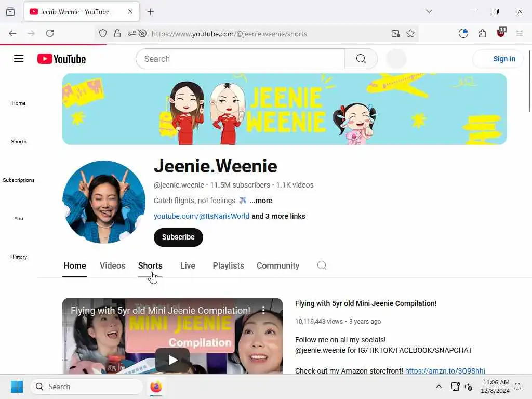Open uBlock Origin extension icon
Viewport: 532px width, 399px height.
pyautogui.click(x=501, y=33)
